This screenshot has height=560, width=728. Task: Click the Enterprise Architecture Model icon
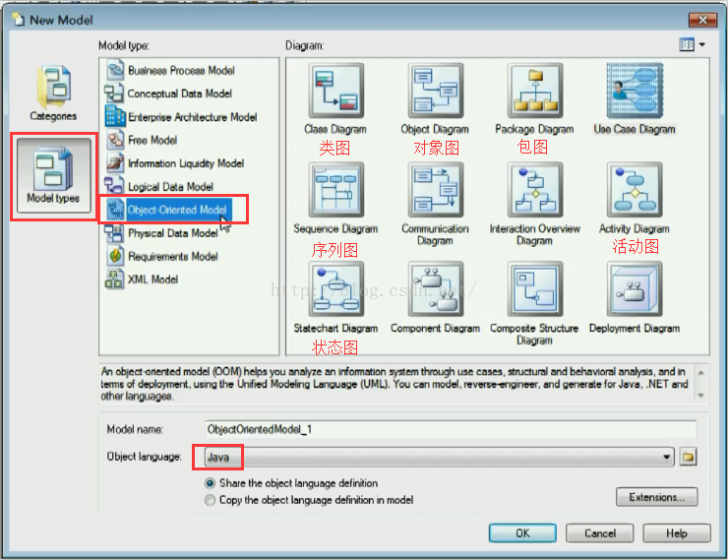coord(115,116)
